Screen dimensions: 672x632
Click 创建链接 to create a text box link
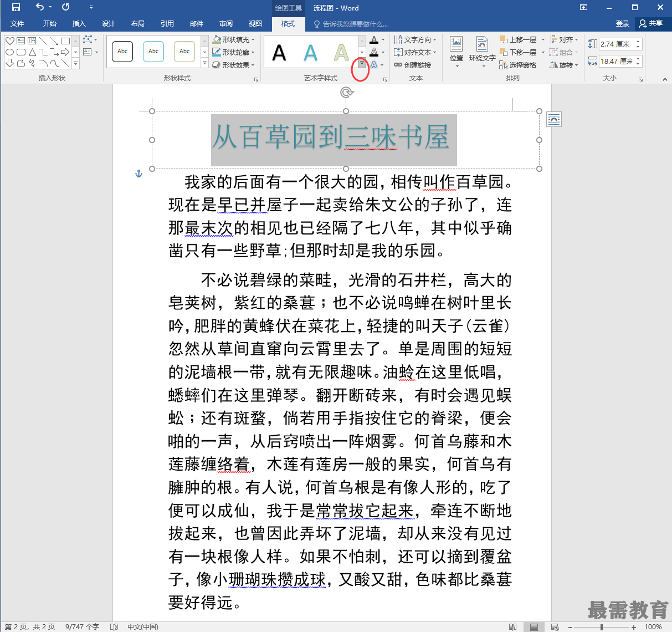pos(412,65)
